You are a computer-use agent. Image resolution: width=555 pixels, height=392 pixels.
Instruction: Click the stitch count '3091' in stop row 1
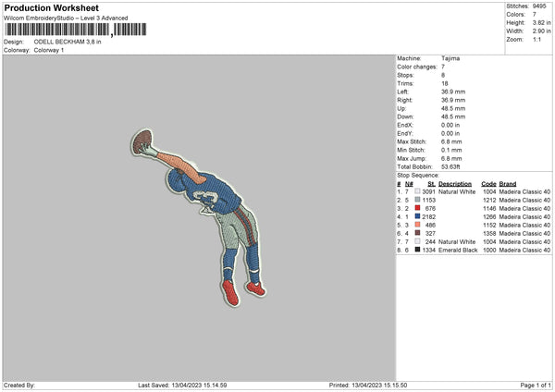coord(428,191)
